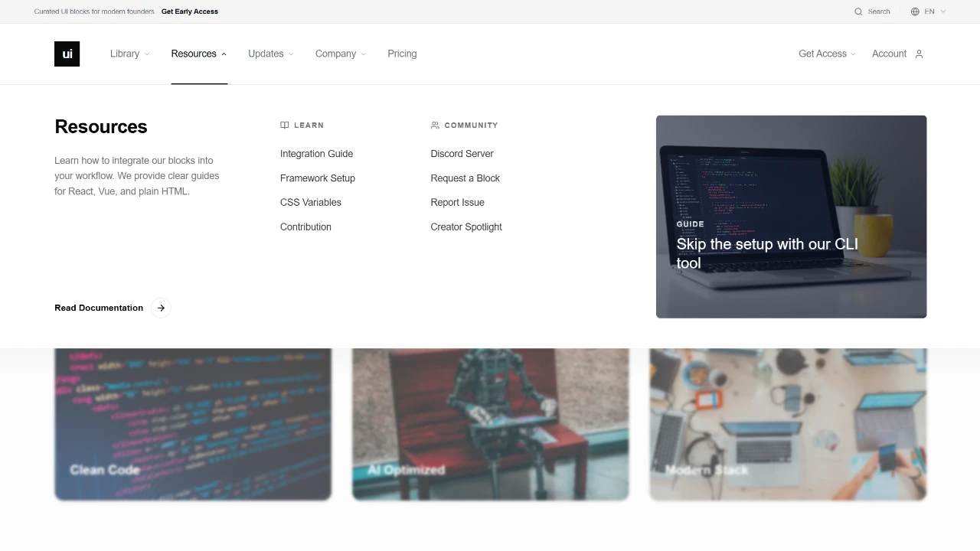The height and width of the screenshot is (551, 980).
Task: Click the Discord Server link
Action: coord(462,154)
